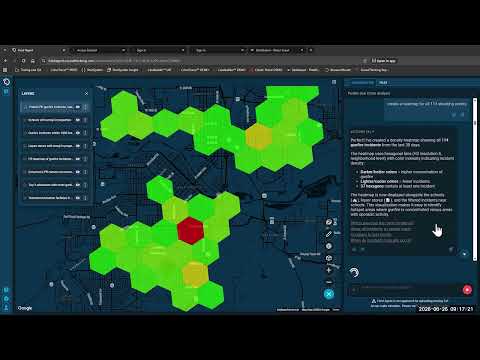Click the fourth suggested follow-up question

[381, 241]
